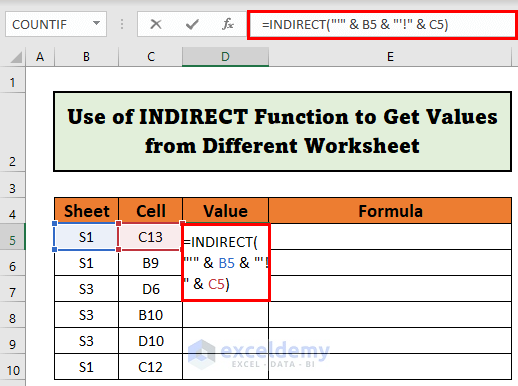Click inside the formula bar text
Image resolution: width=518 pixels, height=386 pixels.
tap(355, 25)
